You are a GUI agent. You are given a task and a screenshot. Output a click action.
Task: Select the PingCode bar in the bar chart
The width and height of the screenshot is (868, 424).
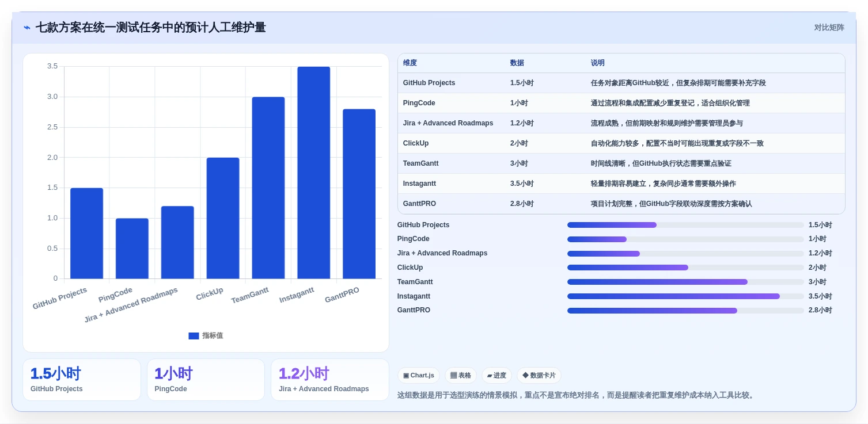point(132,249)
